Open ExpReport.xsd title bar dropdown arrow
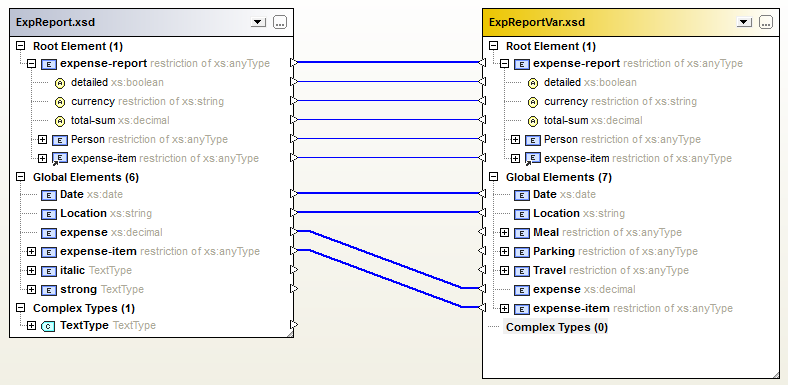This screenshot has height=385, width=788. click(x=258, y=22)
